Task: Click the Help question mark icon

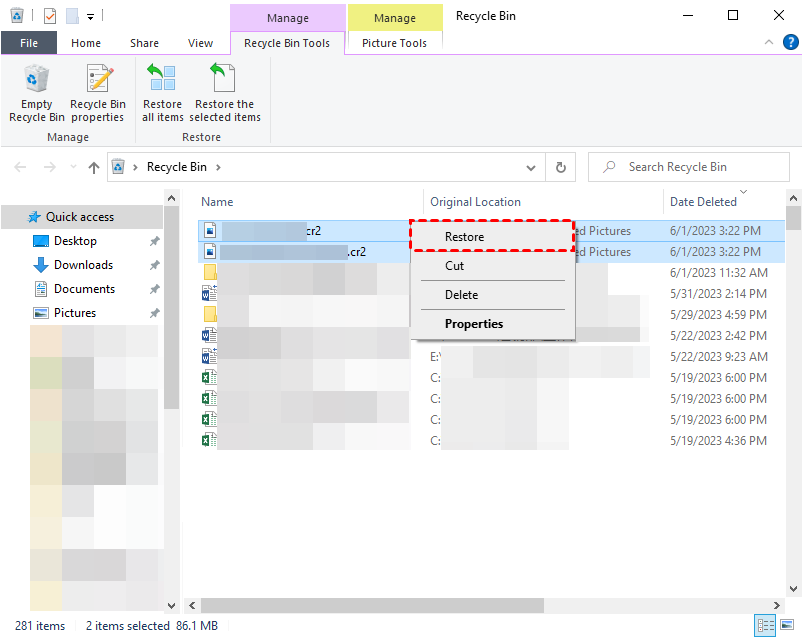Action: 789,43
